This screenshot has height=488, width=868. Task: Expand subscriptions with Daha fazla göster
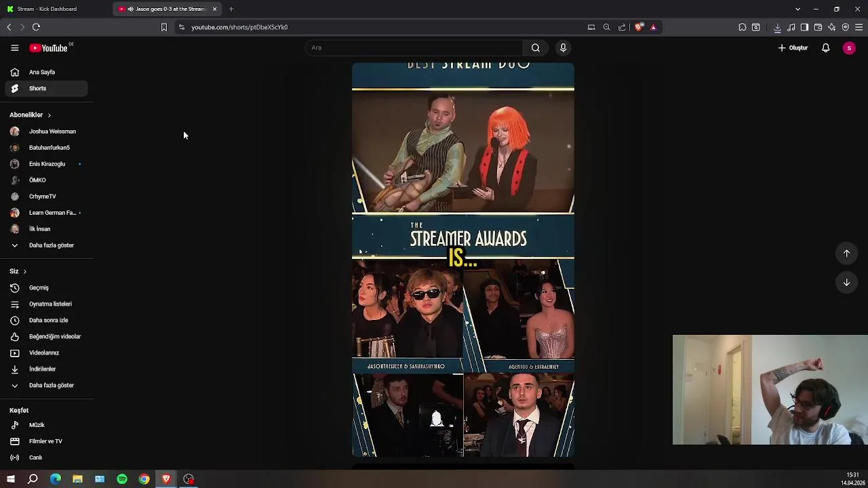(x=46, y=245)
